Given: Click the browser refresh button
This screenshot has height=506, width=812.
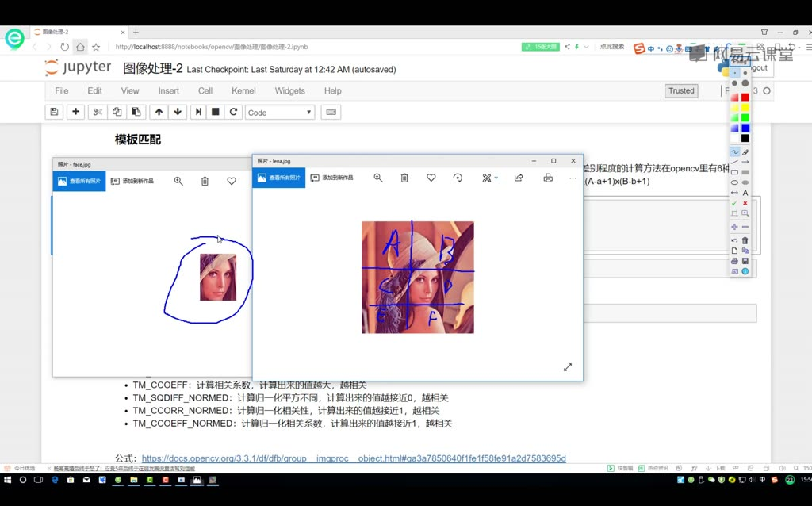Looking at the screenshot, I should coord(64,47).
